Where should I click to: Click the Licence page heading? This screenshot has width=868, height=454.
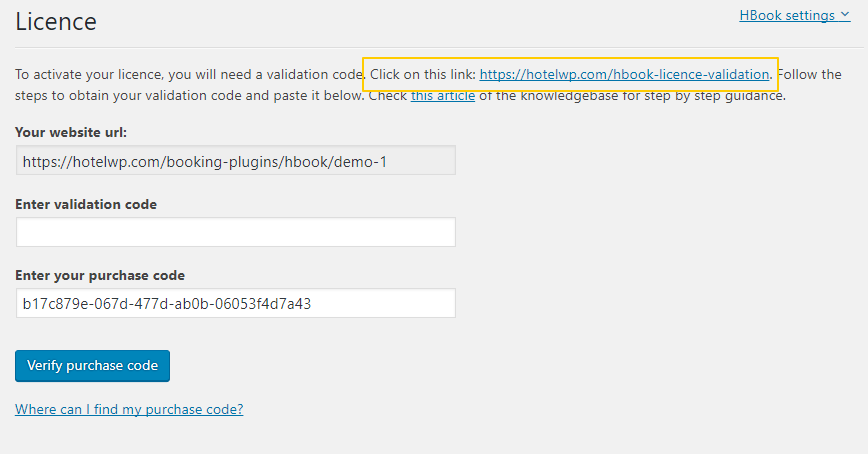(56, 21)
